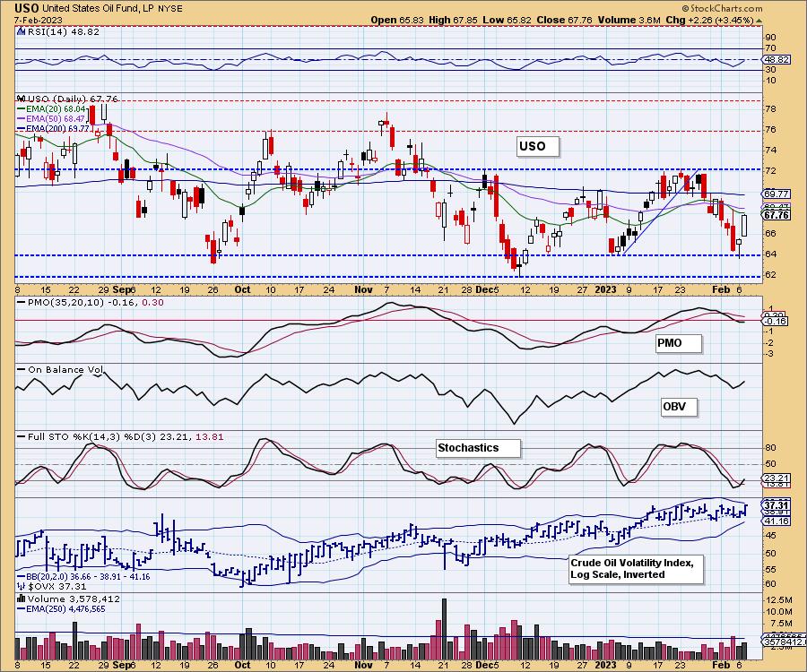Click the 3578412.0 volume tag on right axis
Image resolution: width=807 pixels, height=672 pixels.
(x=785, y=642)
